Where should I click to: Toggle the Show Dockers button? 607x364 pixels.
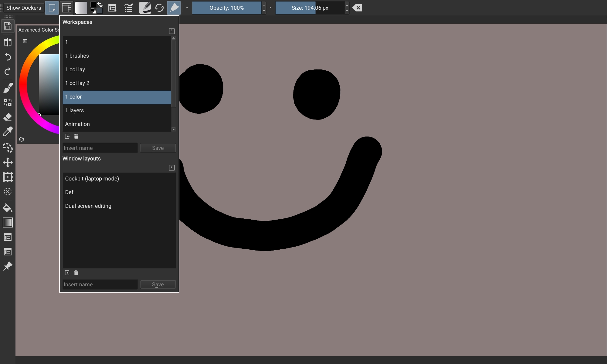coord(24,8)
